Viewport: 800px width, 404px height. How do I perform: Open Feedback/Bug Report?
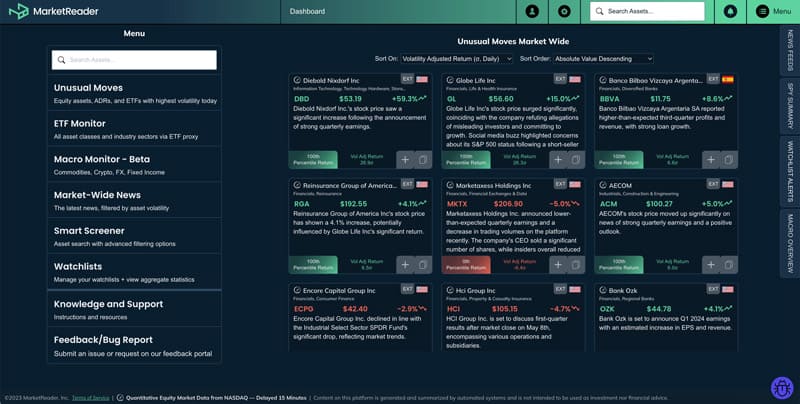click(134, 345)
